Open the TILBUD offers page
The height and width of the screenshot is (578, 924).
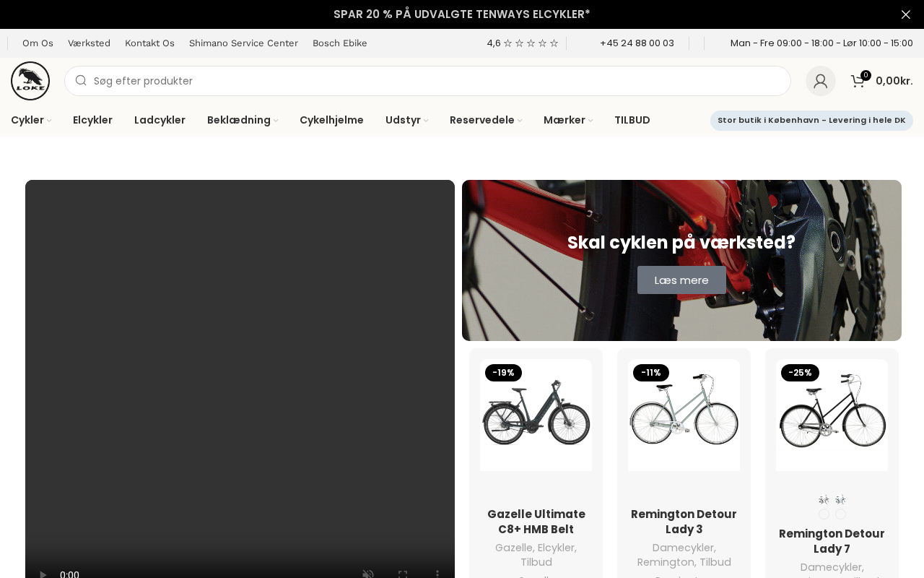coord(632,120)
